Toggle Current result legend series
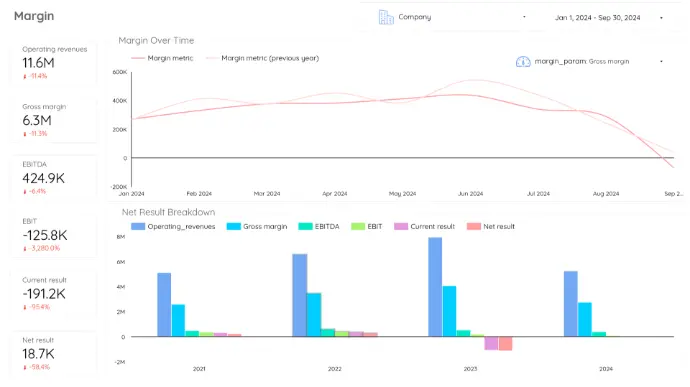 coord(424,226)
